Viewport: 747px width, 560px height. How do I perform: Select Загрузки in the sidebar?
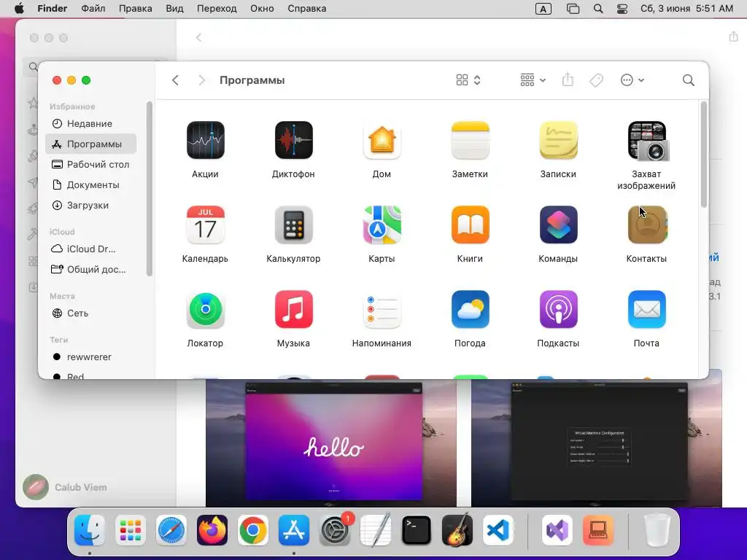(91, 205)
